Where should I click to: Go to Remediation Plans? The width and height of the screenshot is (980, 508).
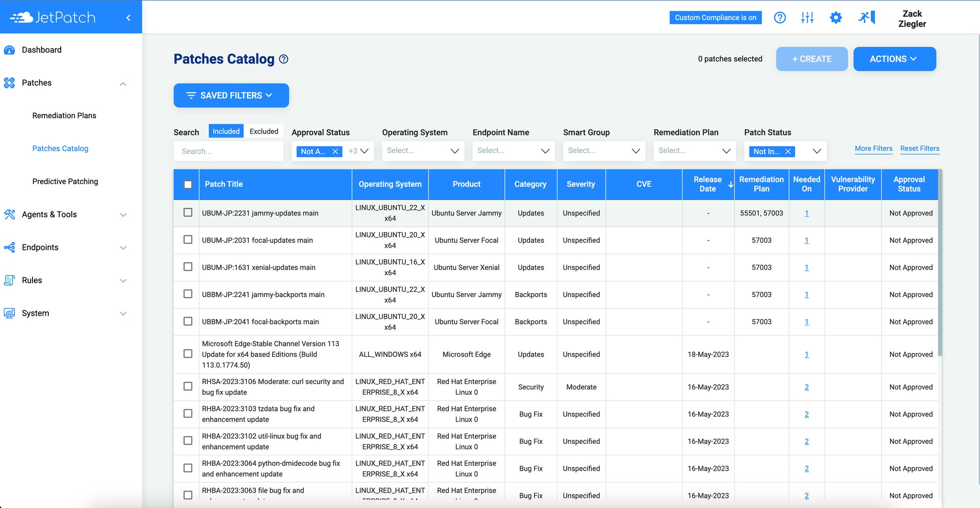coord(64,115)
